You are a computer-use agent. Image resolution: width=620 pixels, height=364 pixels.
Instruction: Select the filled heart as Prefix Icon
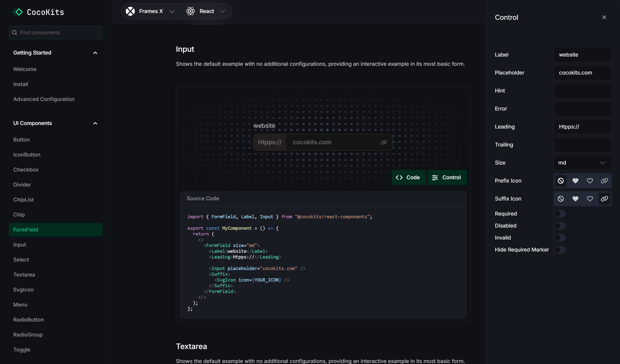click(575, 181)
